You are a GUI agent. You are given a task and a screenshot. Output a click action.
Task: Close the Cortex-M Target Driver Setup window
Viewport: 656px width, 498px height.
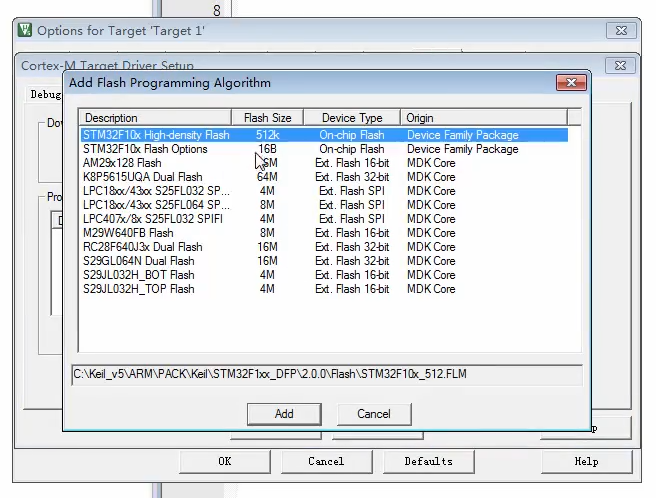point(620,66)
